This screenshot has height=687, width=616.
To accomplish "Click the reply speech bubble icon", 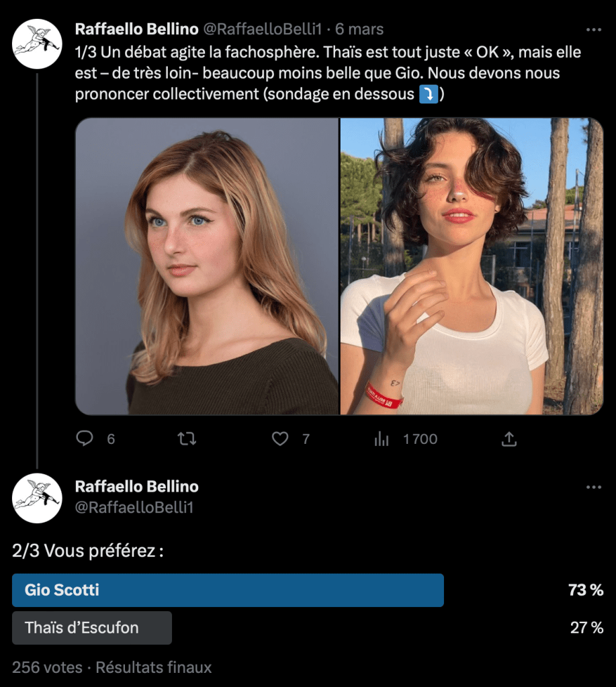I will pyautogui.click(x=85, y=439).
